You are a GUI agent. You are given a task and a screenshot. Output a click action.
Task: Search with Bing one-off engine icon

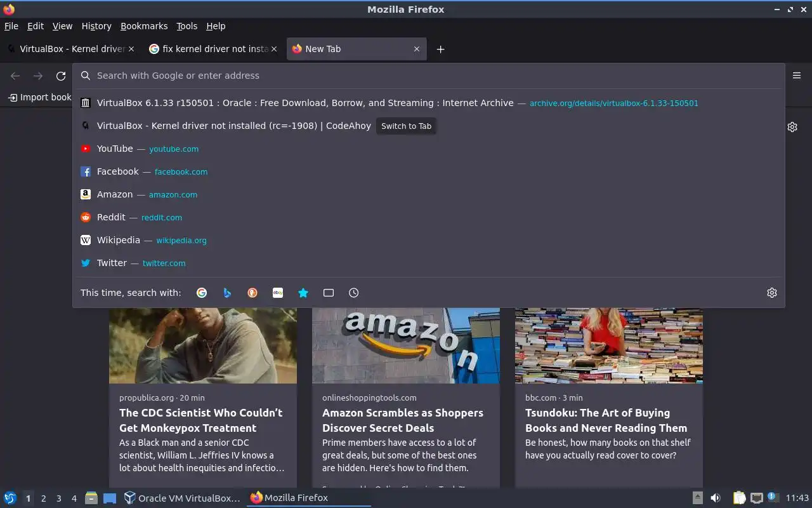(x=227, y=293)
